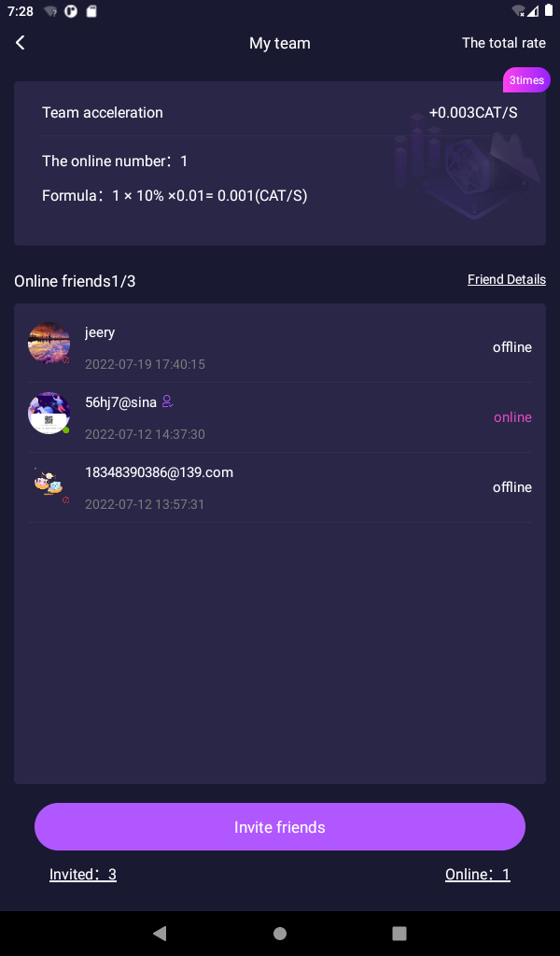Screen dimensions: 560x956
Task: Tap Android back navigation button
Action: [x=160, y=933]
